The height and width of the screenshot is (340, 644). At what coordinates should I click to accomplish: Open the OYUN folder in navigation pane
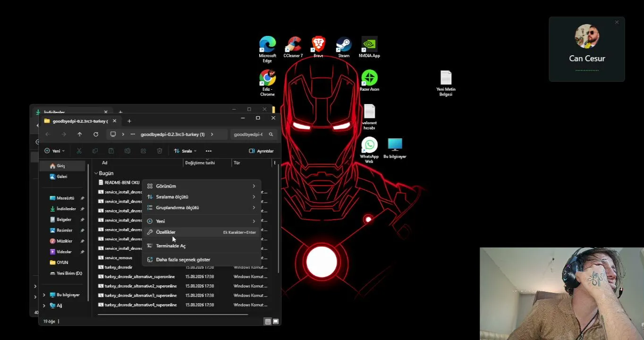(x=63, y=263)
